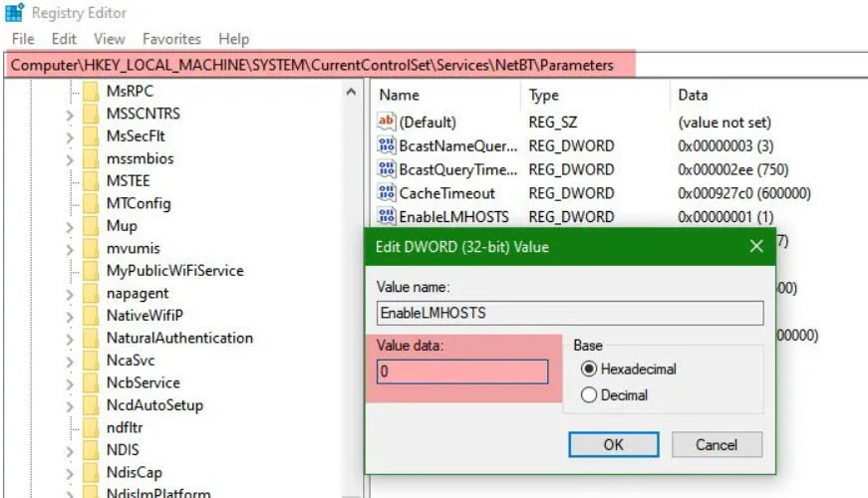Viewport: 868px width, 498px height.
Task: Click the REG_SZ type cell
Action: (552, 122)
